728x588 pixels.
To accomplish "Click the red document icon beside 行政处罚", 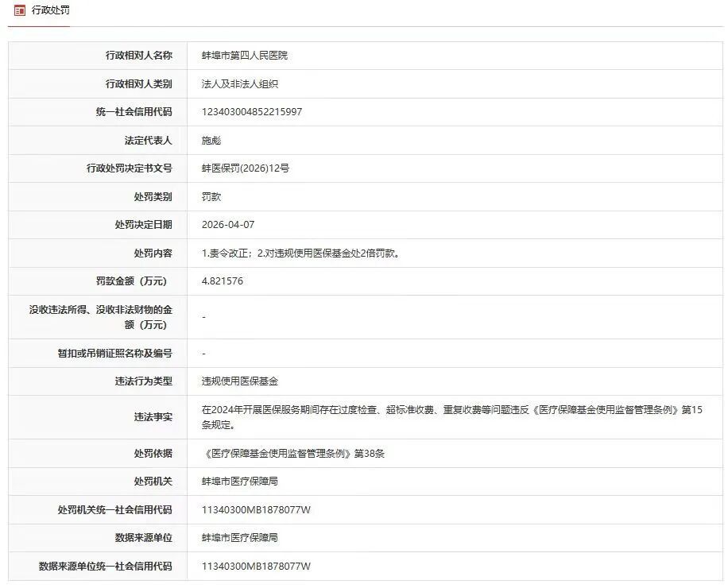I will pyautogui.click(x=19, y=11).
